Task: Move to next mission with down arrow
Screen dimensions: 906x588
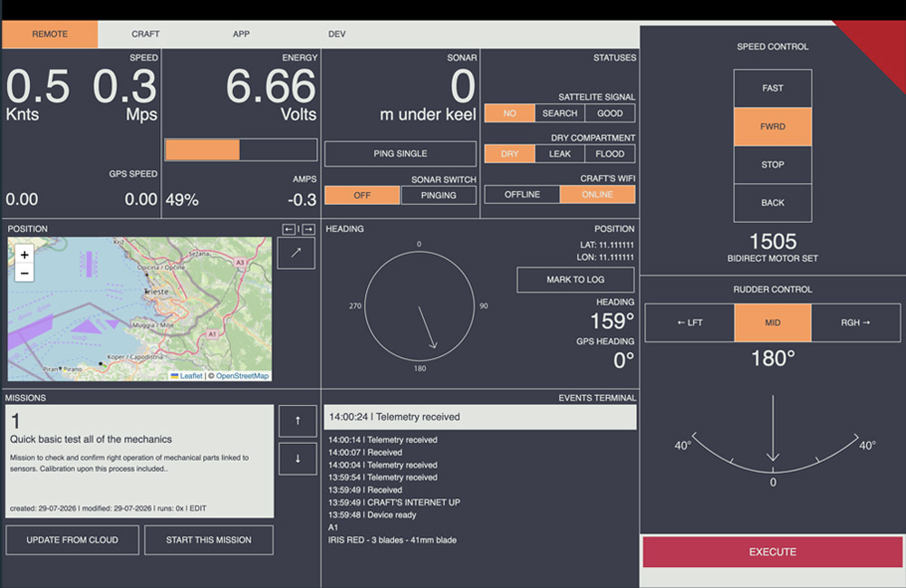Action: (297, 458)
